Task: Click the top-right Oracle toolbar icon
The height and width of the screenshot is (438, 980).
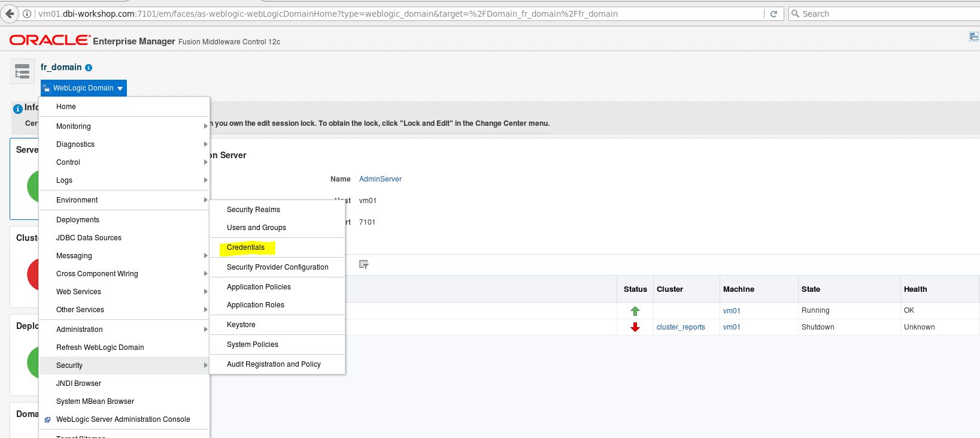Action: click(974, 37)
